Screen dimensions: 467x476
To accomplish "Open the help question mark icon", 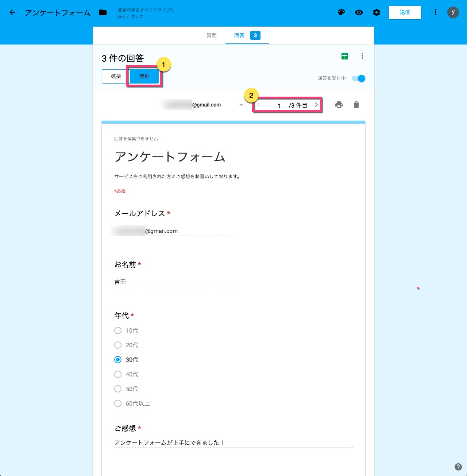I will (x=458, y=467).
